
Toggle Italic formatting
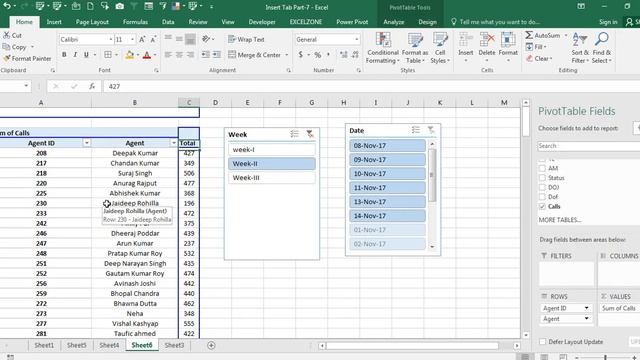(75, 55)
